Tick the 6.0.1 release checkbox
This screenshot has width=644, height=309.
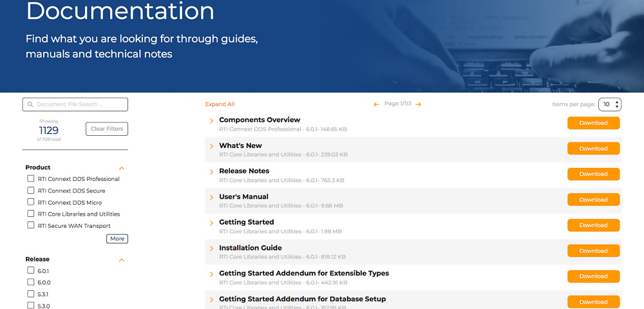pos(30,270)
